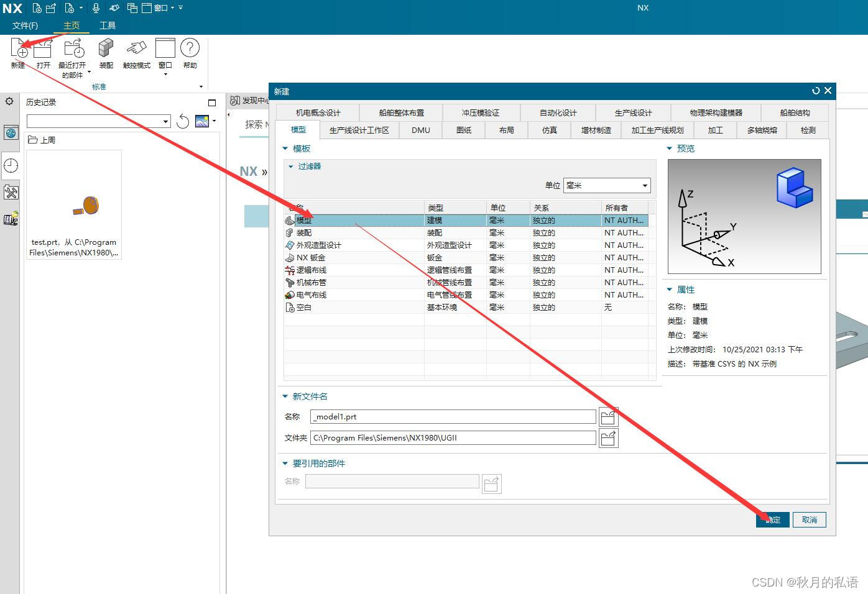Open the 单位 units dropdown showing 毫米
This screenshot has height=594, width=868.
[x=607, y=185]
